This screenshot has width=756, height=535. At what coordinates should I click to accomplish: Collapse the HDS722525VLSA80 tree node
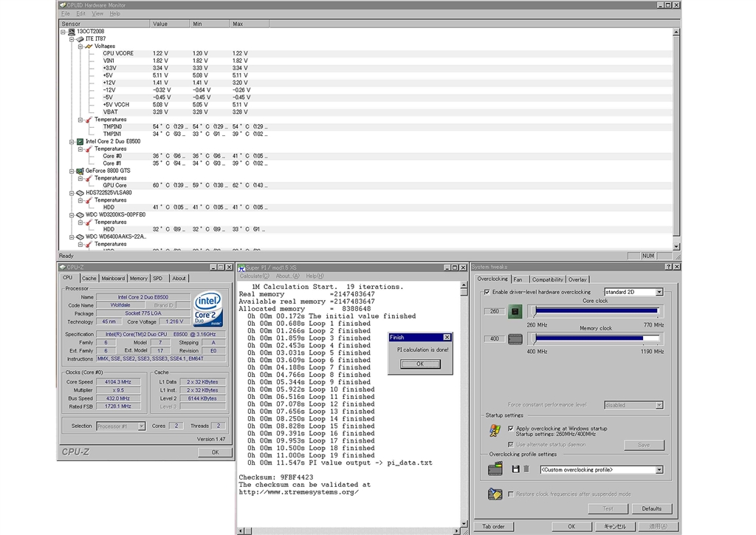point(72,193)
